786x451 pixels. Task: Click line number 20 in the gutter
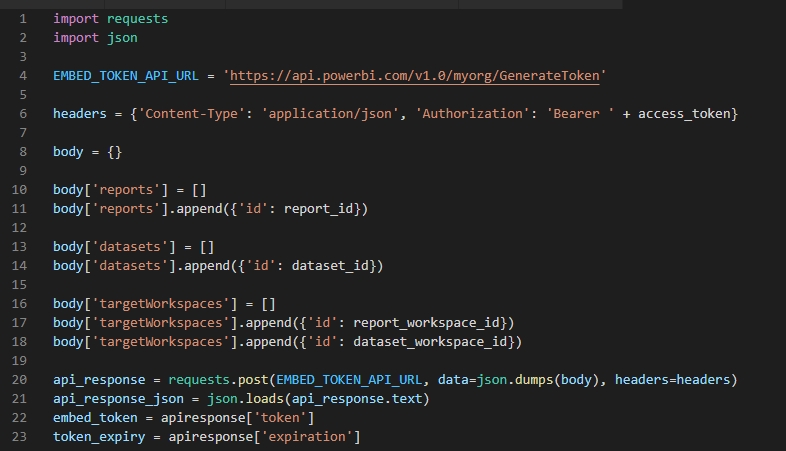(x=20, y=380)
